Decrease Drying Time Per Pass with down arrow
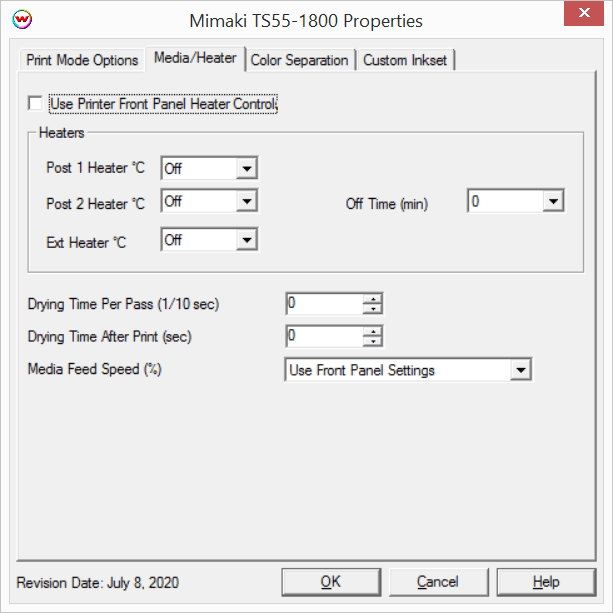613x613 pixels. tap(373, 308)
